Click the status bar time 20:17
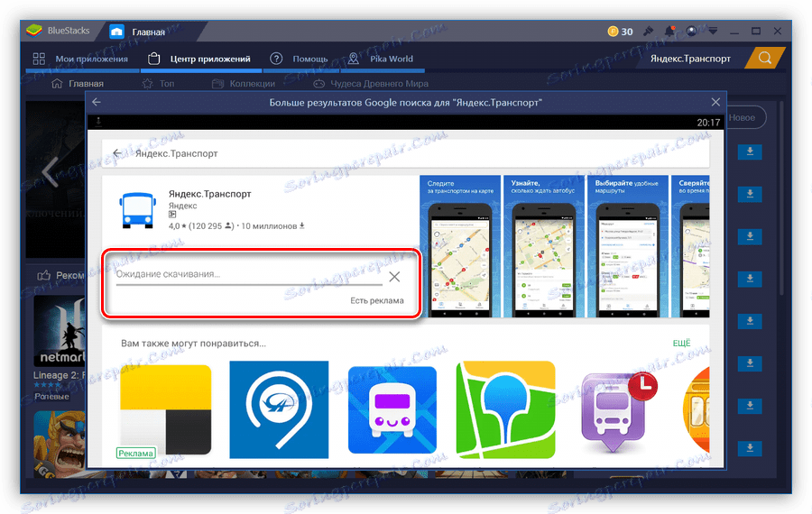Image resolution: width=812 pixels, height=514 pixels. [x=708, y=123]
